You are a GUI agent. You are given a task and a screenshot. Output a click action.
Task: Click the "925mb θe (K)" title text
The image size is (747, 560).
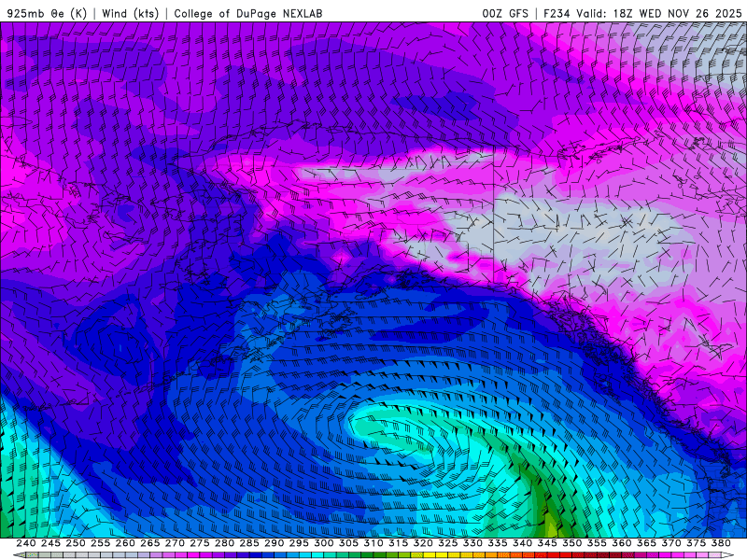click(x=47, y=13)
